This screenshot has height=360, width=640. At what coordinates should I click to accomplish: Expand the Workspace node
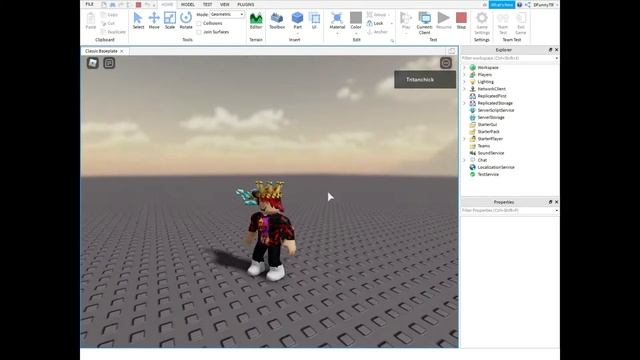point(464,67)
